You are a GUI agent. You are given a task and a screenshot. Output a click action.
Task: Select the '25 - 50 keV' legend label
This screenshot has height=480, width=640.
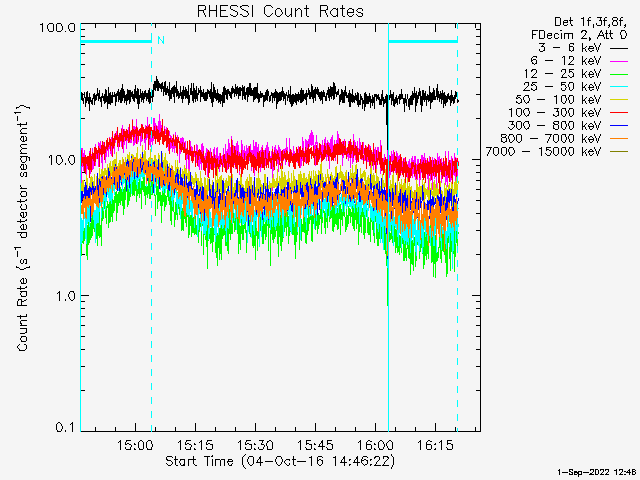562,87
